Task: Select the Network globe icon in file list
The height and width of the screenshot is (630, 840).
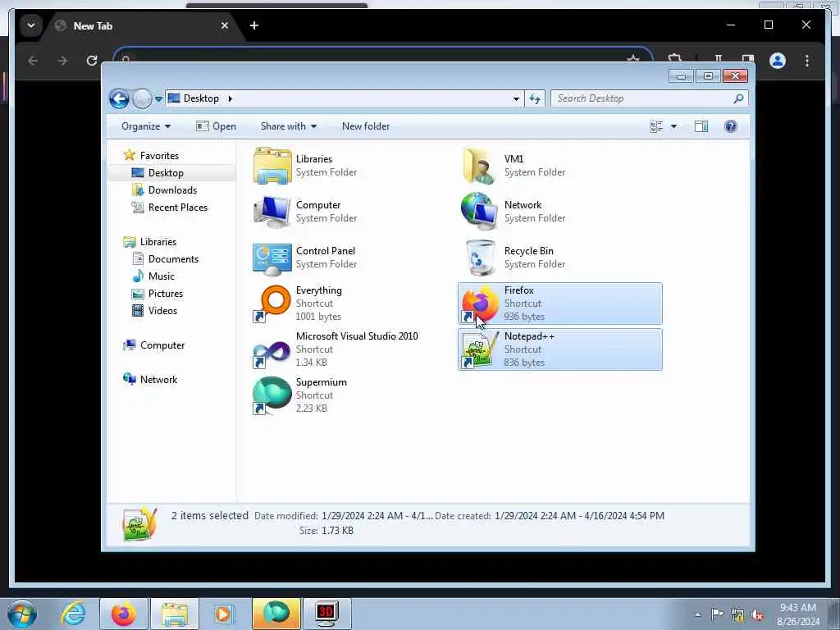Action: [x=479, y=211]
